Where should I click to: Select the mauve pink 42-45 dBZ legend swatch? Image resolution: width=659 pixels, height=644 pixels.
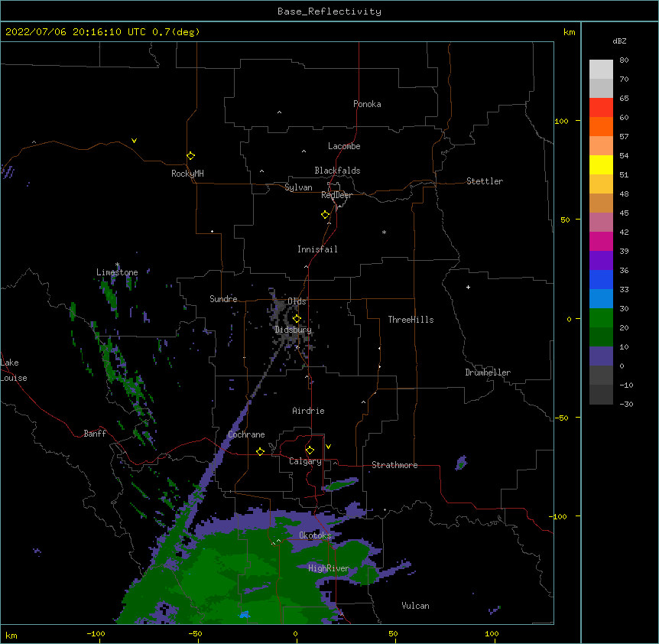pyautogui.click(x=601, y=222)
